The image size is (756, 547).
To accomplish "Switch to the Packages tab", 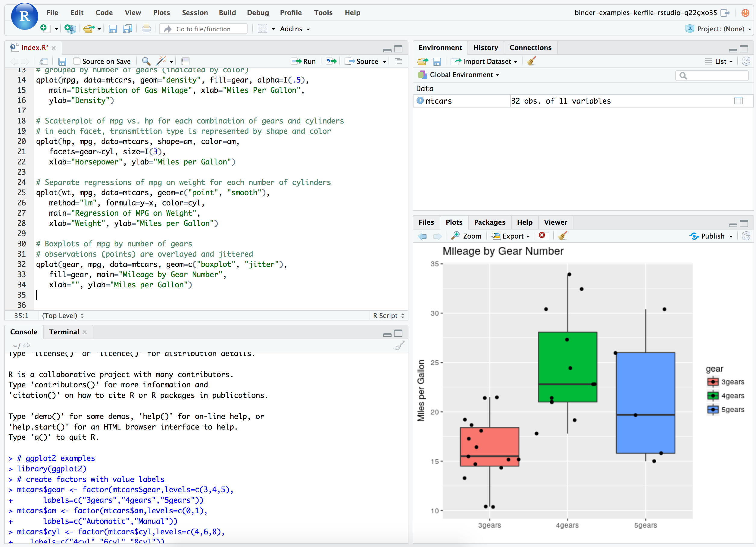I will [489, 222].
